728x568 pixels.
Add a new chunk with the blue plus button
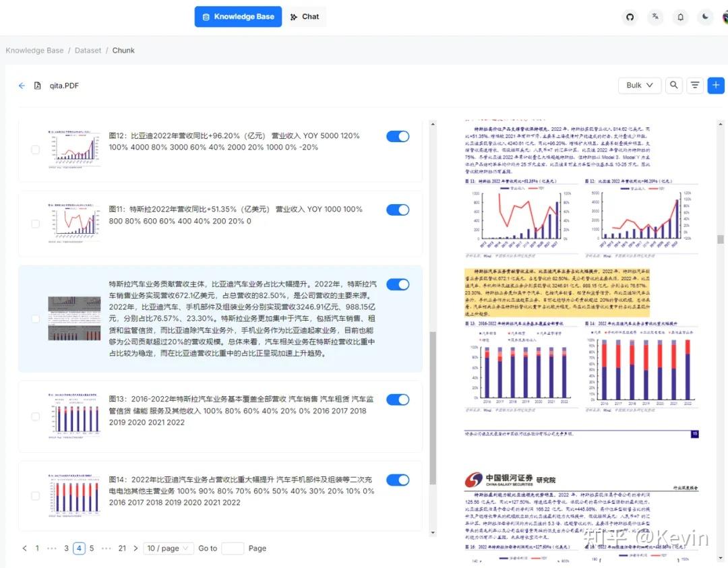tap(716, 86)
